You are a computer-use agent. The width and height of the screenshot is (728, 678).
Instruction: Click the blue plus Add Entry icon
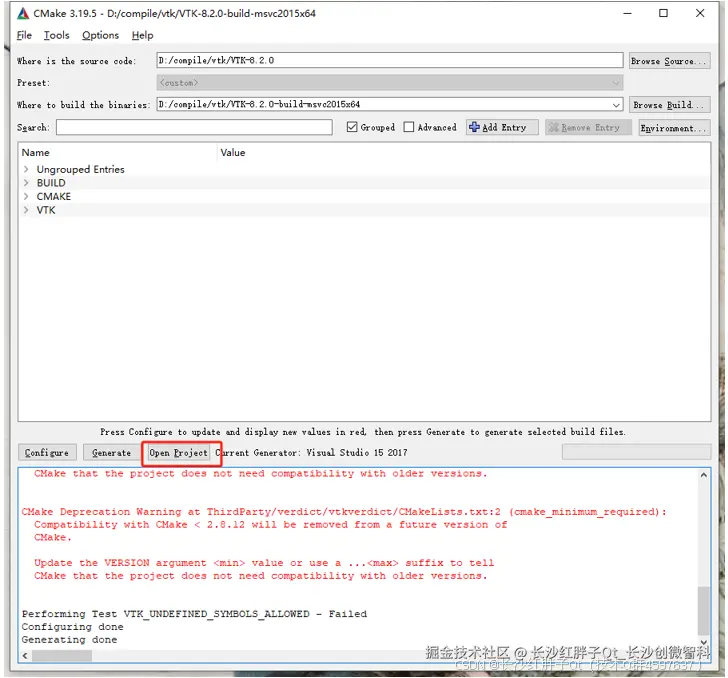[x=474, y=127]
